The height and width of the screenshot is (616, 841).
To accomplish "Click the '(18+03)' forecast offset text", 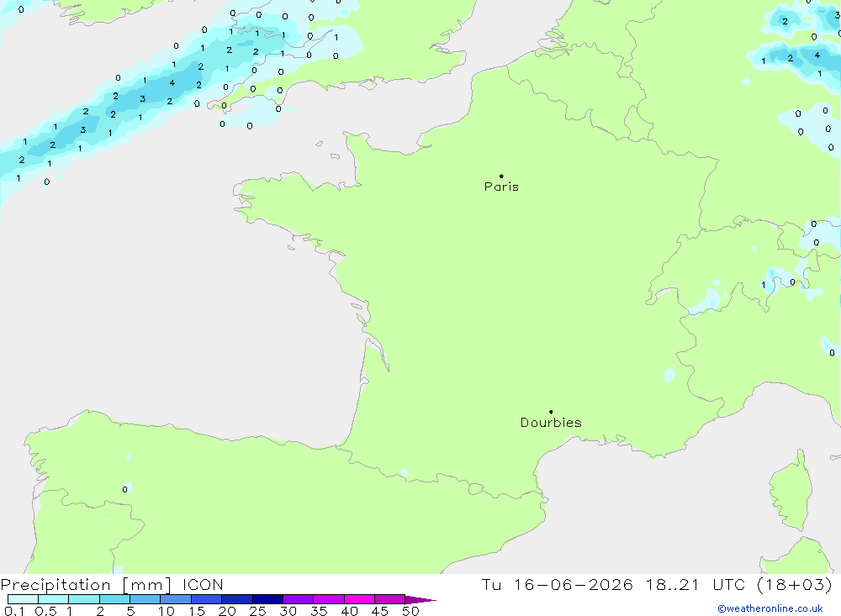I will click(x=795, y=585).
